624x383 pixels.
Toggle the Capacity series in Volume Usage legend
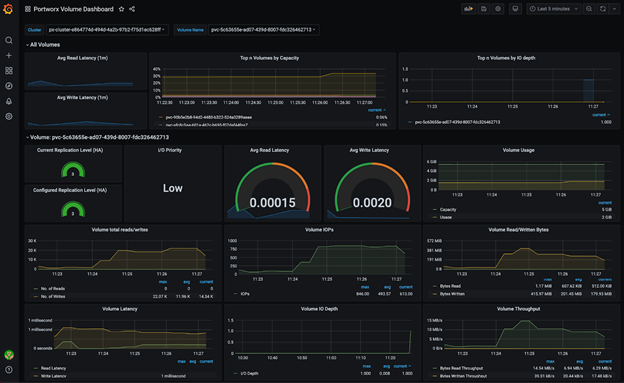click(x=448, y=209)
